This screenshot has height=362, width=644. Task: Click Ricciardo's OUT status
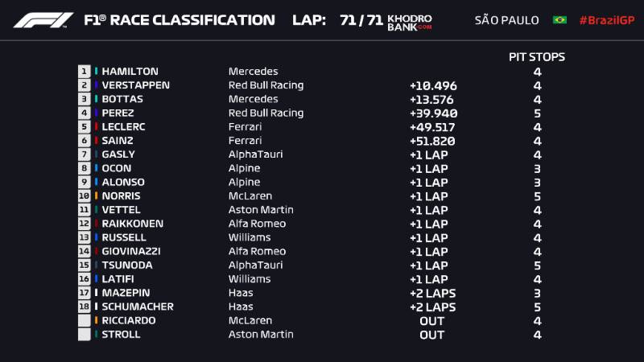pos(432,321)
